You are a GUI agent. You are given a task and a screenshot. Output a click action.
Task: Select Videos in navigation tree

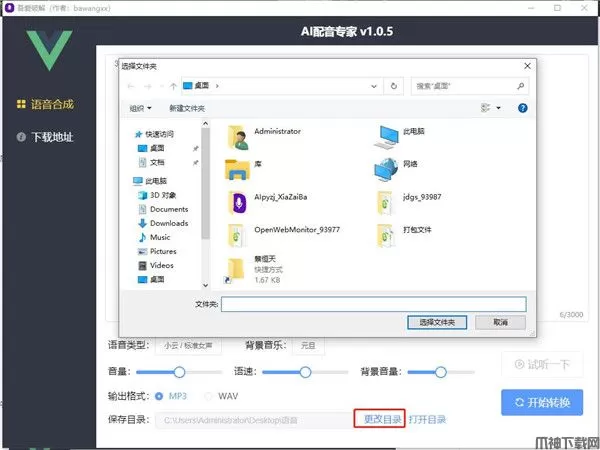point(155,265)
